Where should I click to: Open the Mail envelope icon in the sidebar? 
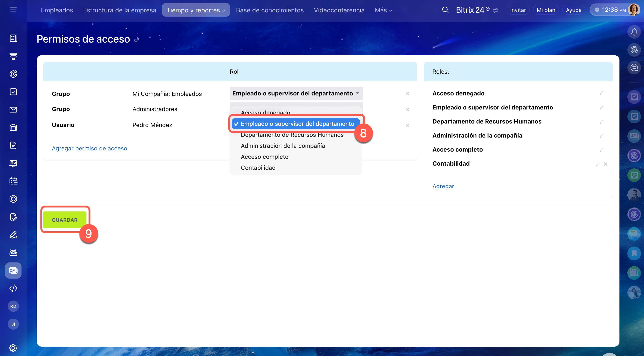pos(13,109)
